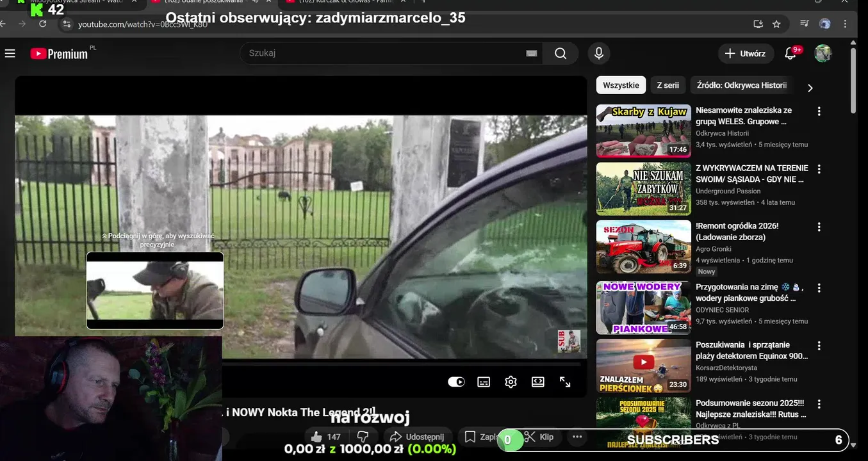Click the seek preview thumbnail in player

click(x=155, y=291)
